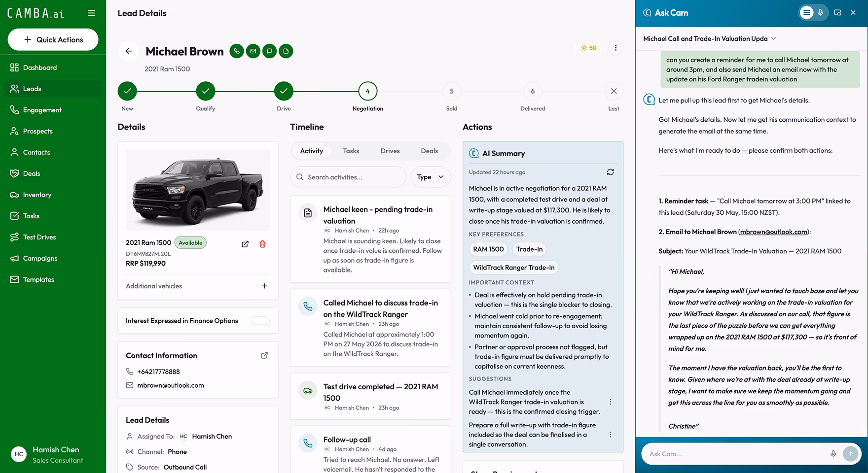Switch Ask Cam to voice mode
This screenshot has width=868, height=473.
coord(820,13)
